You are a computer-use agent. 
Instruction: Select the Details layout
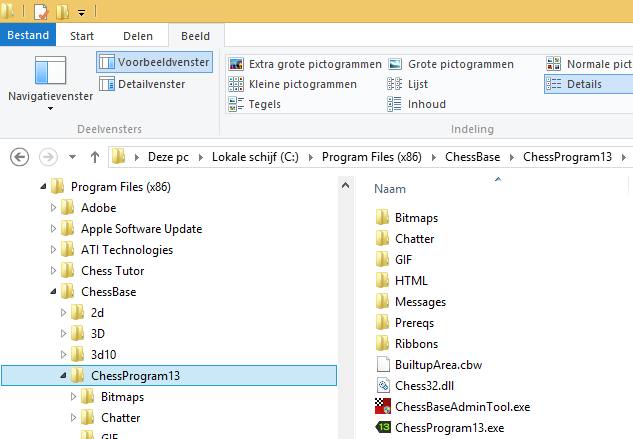(x=589, y=84)
